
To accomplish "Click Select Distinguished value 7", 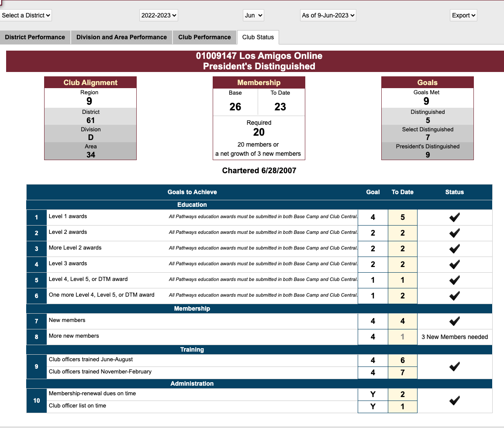I will [428, 137].
